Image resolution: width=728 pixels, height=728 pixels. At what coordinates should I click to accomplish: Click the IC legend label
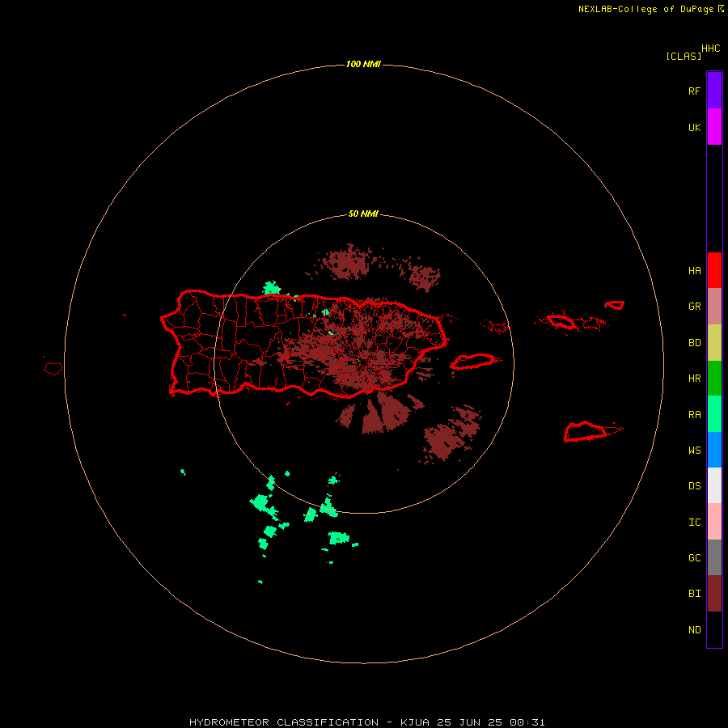(694, 523)
